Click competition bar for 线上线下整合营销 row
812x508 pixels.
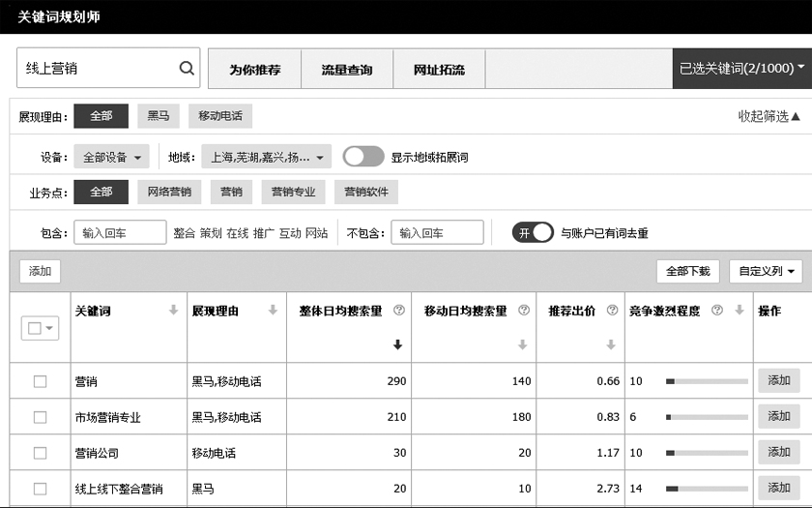click(707, 489)
